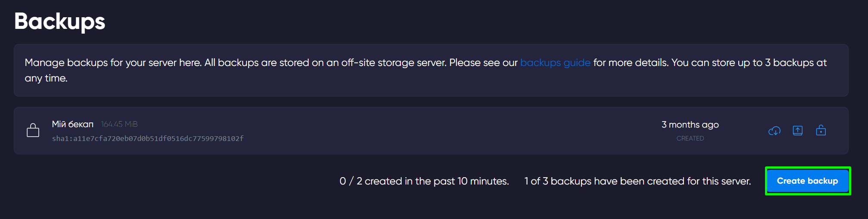
Task: Click the Manage backups description paragraph
Action: click(426, 70)
